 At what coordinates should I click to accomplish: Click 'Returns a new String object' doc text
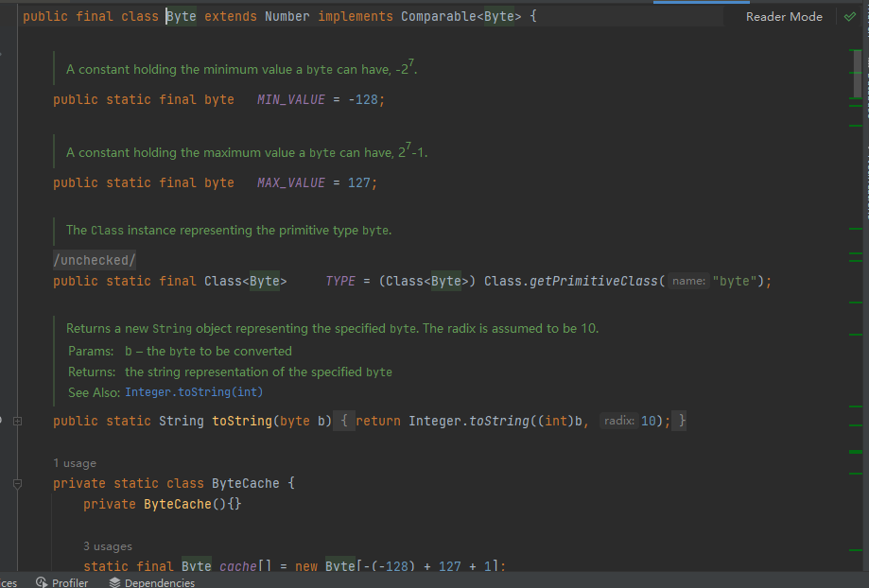(x=333, y=328)
